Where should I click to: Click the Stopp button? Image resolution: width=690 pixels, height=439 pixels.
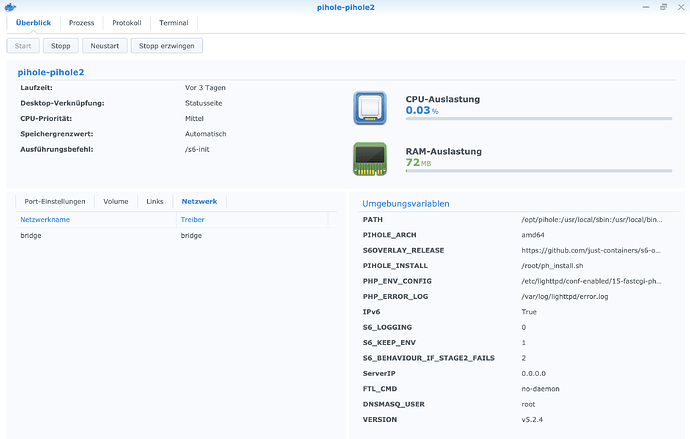(x=61, y=46)
